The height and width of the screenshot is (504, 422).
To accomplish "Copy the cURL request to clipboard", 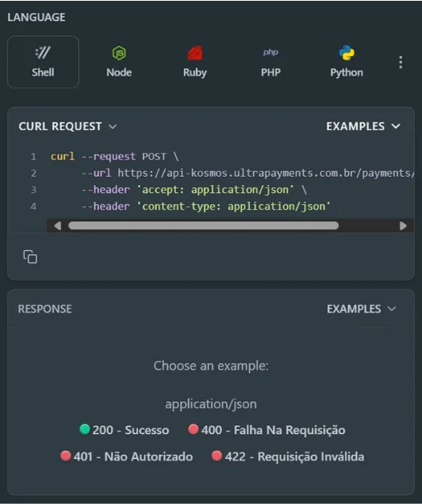I will pos(30,257).
